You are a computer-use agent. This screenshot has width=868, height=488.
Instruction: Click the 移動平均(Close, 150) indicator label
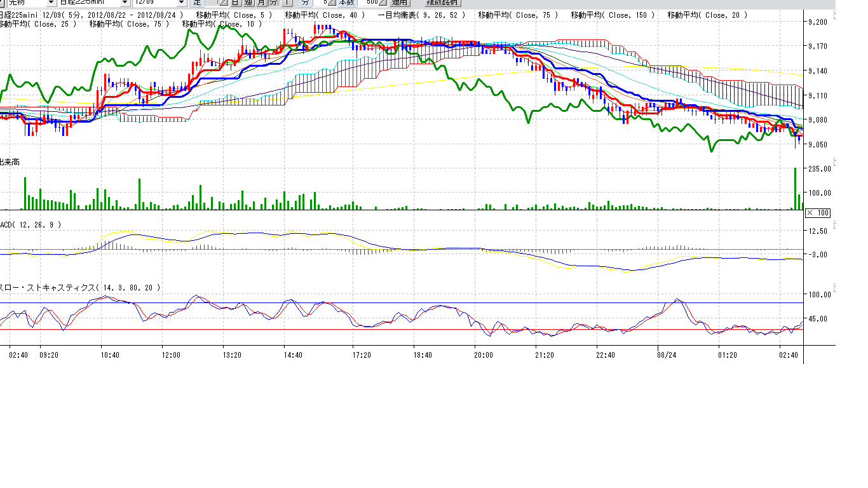pyautogui.click(x=613, y=15)
